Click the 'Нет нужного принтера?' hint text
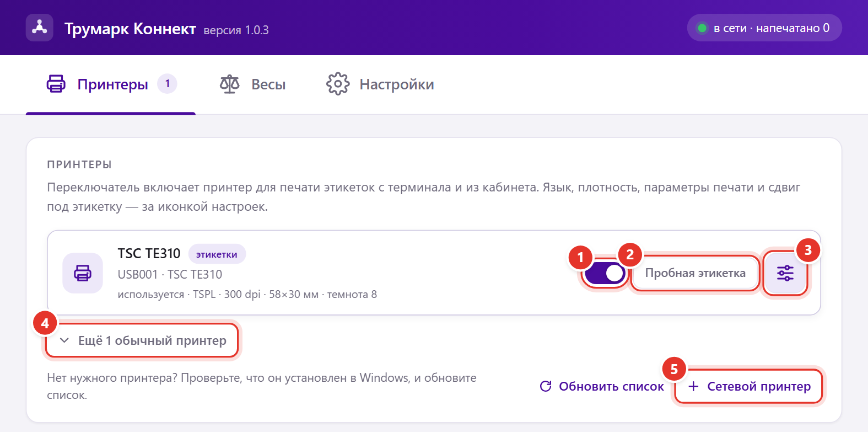The width and height of the screenshot is (868, 432). [262, 386]
